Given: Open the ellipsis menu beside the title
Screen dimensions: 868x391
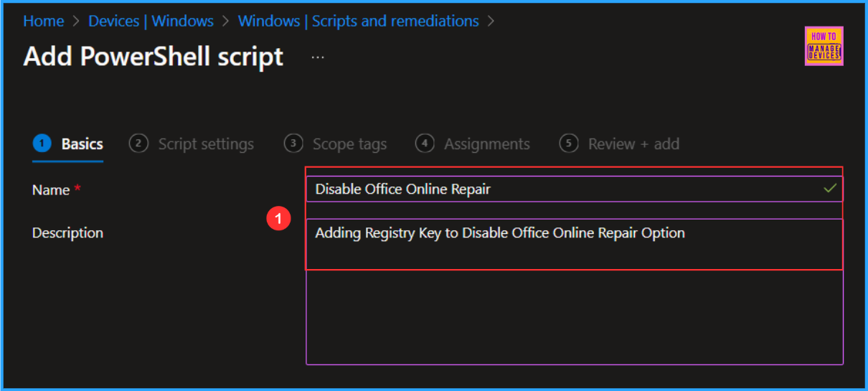Looking at the screenshot, I should point(318,57).
